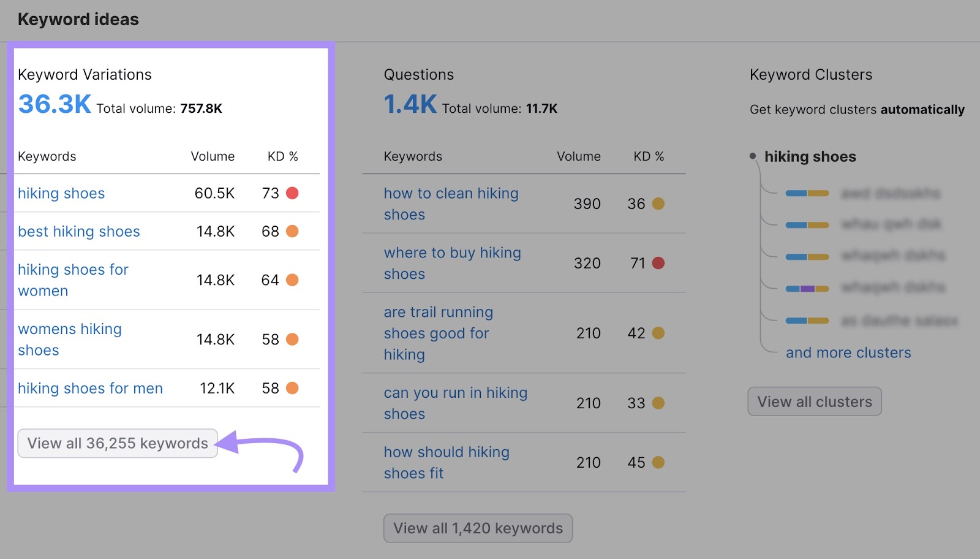Click the blue-yellow intent bar in the first cluster row
This screenshot has width=980, height=559.
tap(807, 192)
